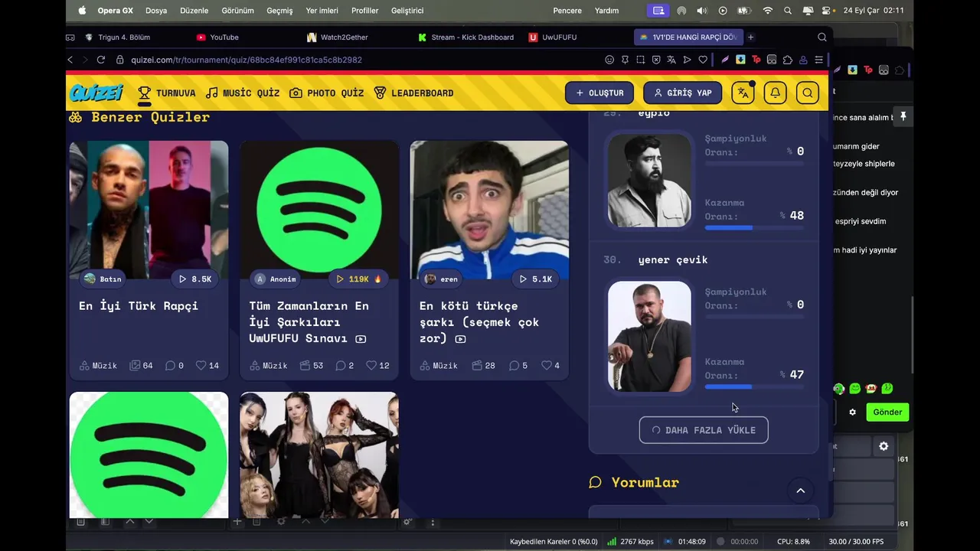Click En kötü türkçe şarkı title
This screenshot has height=551, width=980.
(479, 322)
